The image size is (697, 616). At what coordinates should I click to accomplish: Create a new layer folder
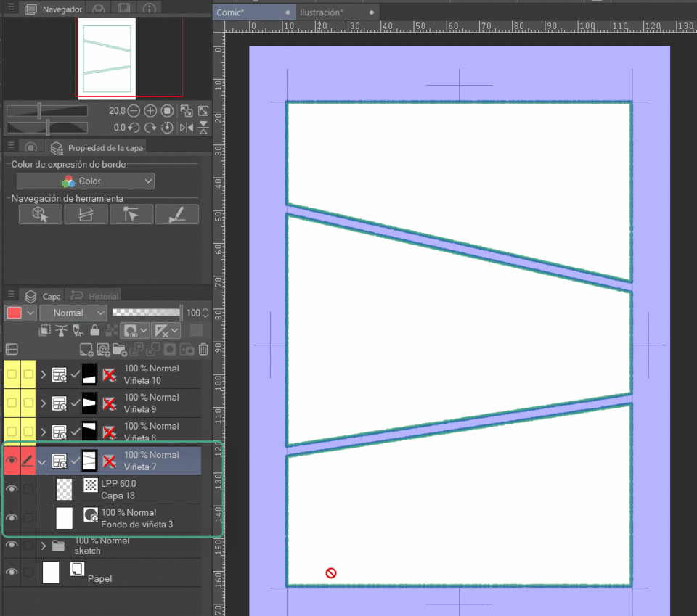[x=119, y=350]
